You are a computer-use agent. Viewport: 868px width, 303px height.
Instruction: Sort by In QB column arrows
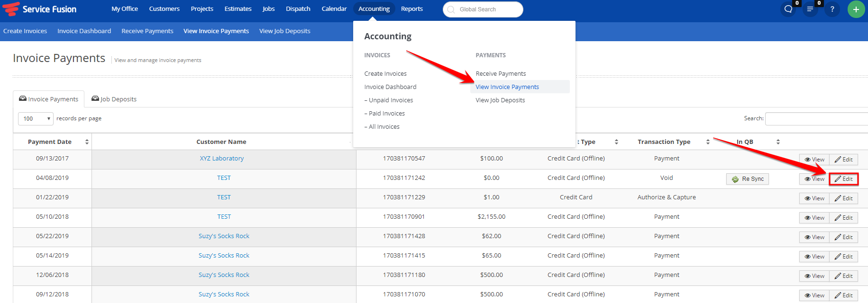pos(778,142)
